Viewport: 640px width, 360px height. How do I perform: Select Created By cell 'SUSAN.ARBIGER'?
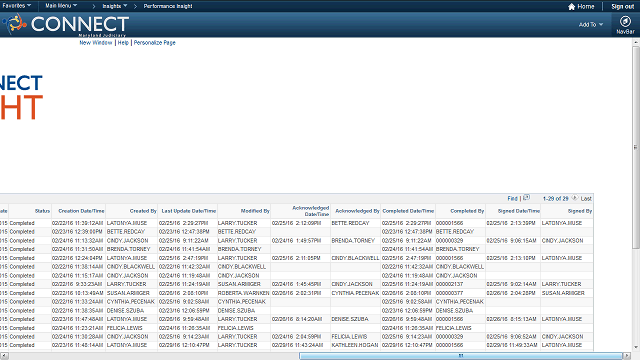(128, 293)
